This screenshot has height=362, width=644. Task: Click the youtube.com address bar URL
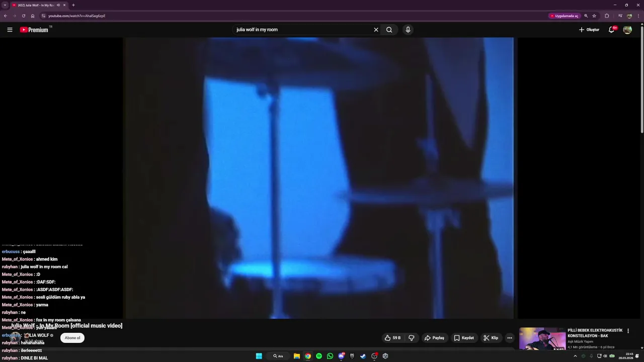pyautogui.click(x=76, y=16)
